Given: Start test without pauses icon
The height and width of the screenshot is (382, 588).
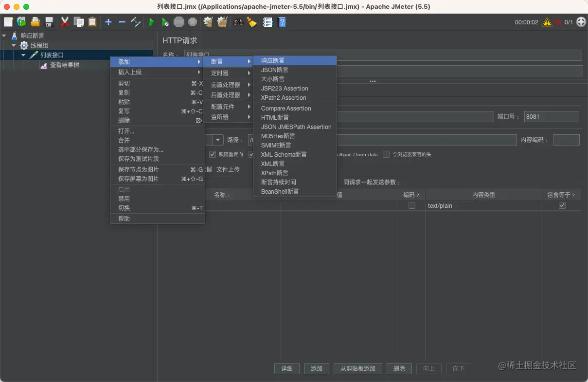Looking at the screenshot, I should point(165,22).
